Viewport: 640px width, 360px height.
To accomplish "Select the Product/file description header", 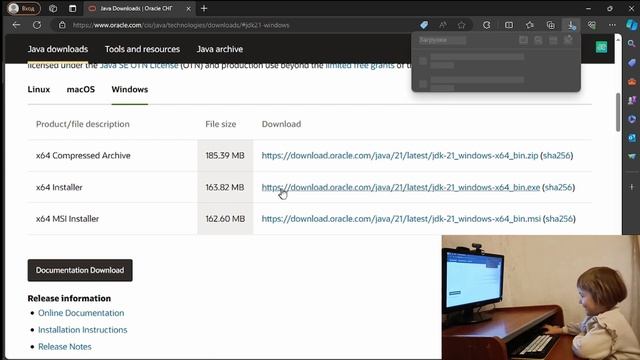I will (x=82, y=124).
